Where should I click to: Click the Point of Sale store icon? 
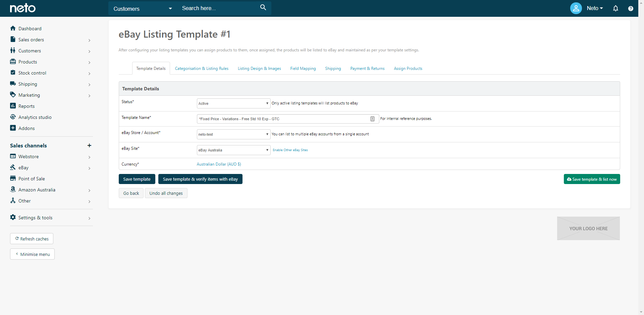point(13,178)
